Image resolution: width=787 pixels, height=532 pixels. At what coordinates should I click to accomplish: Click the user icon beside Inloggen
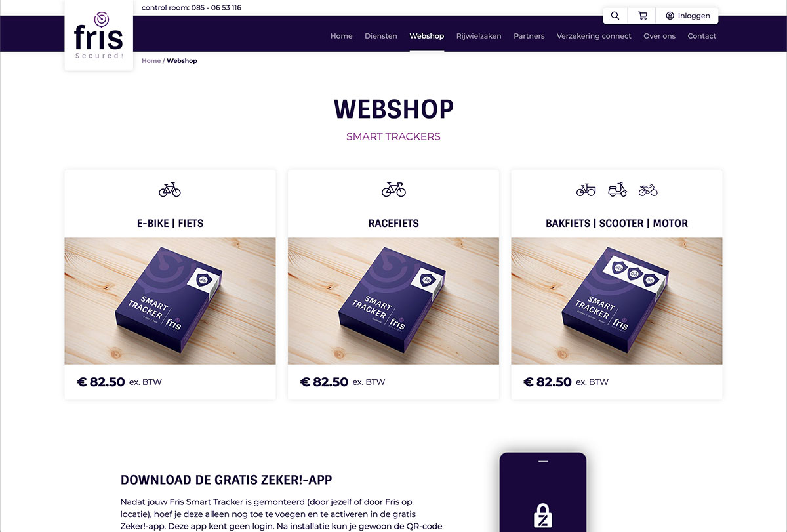[x=670, y=16]
